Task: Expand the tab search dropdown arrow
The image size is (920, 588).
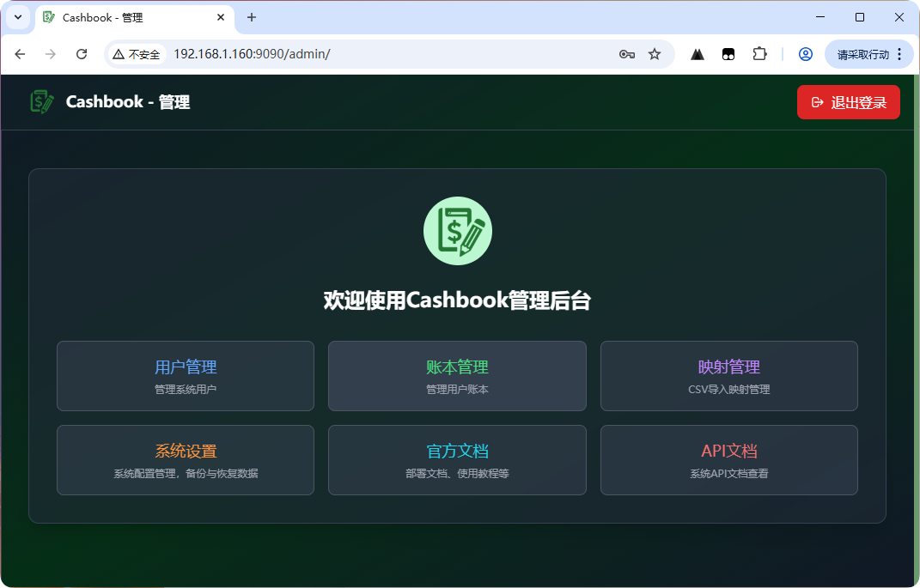Action: [x=17, y=17]
